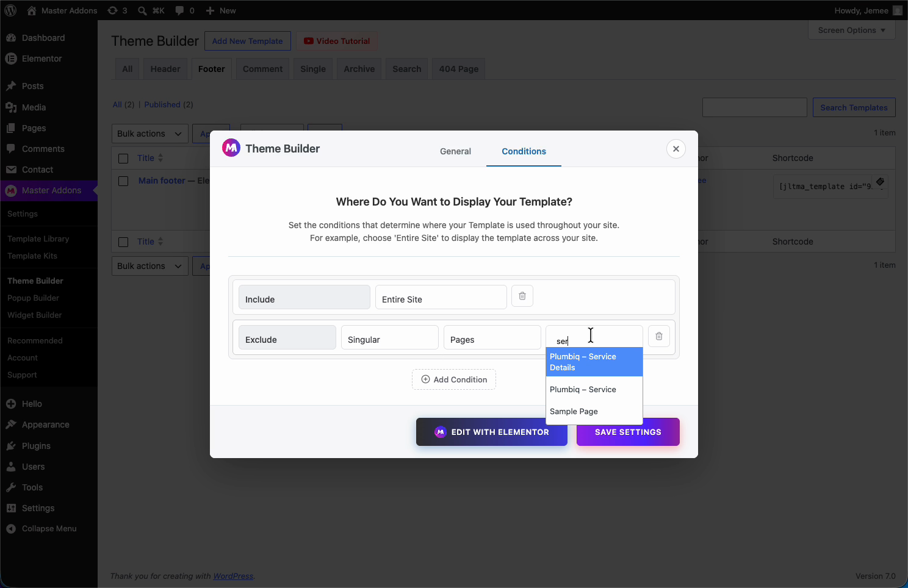Open the updates counter icon in admin bar
Screen dimensions: 908x588
point(117,10)
